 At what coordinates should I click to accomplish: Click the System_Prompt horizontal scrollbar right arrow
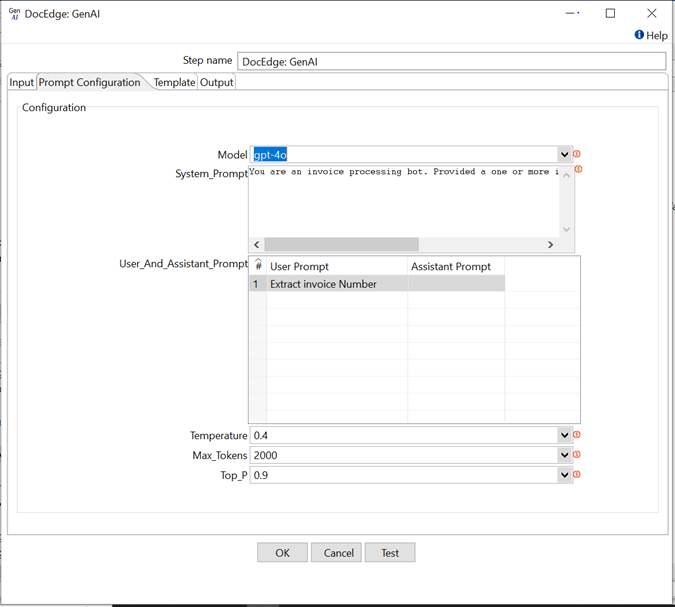click(550, 245)
